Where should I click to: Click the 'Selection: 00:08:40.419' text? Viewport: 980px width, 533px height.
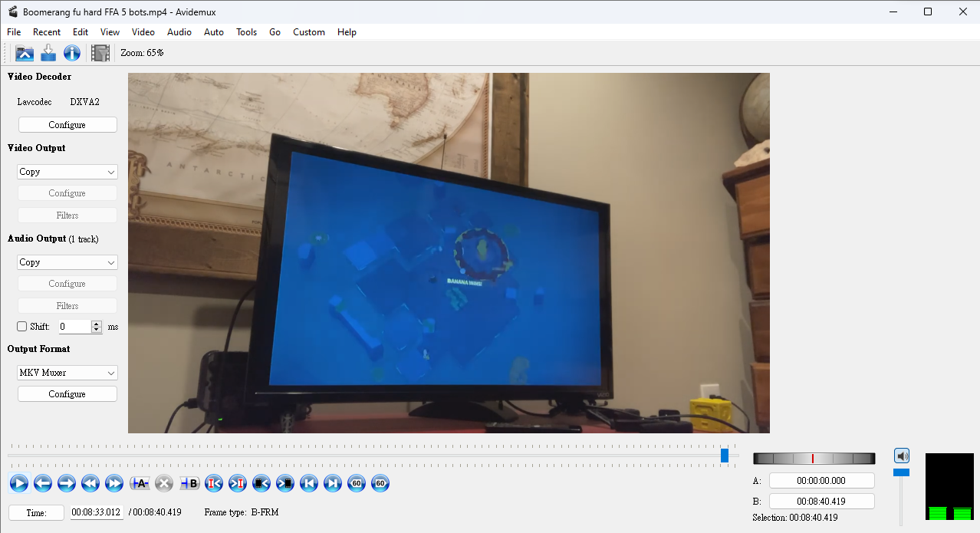[x=795, y=518]
